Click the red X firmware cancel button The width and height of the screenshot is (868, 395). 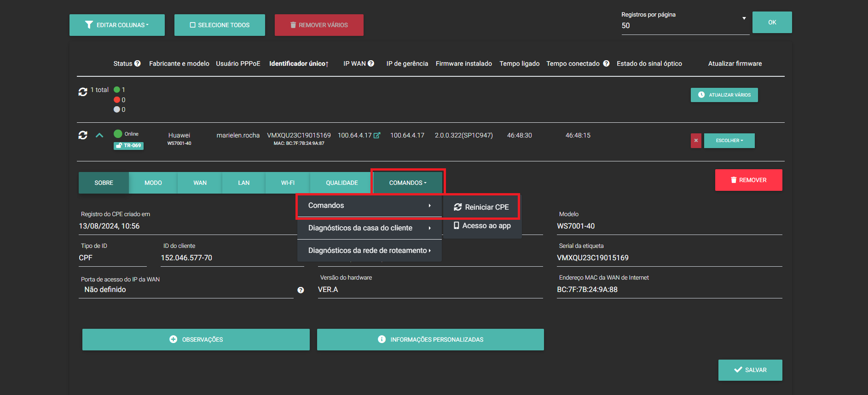click(x=696, y=141)
